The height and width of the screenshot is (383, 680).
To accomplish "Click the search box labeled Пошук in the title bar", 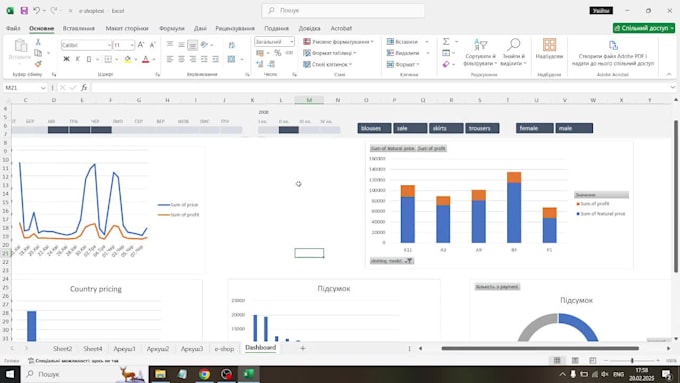I will tap(343, 10).
